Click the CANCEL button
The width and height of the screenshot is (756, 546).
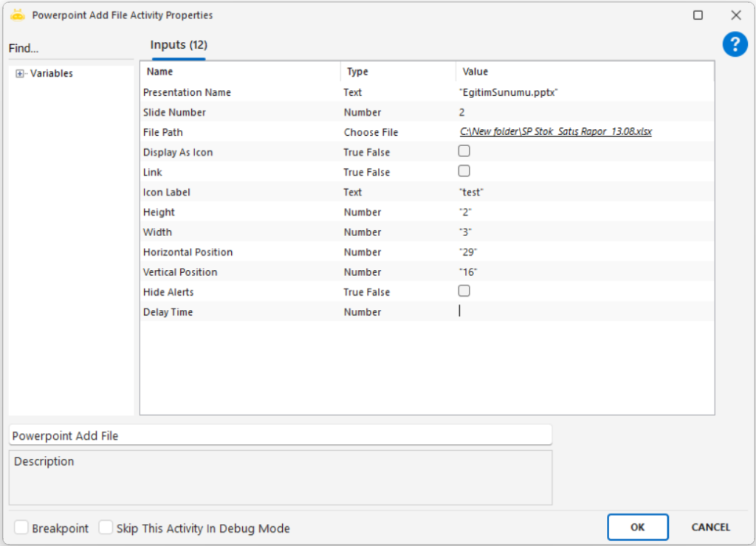point(710,527)
